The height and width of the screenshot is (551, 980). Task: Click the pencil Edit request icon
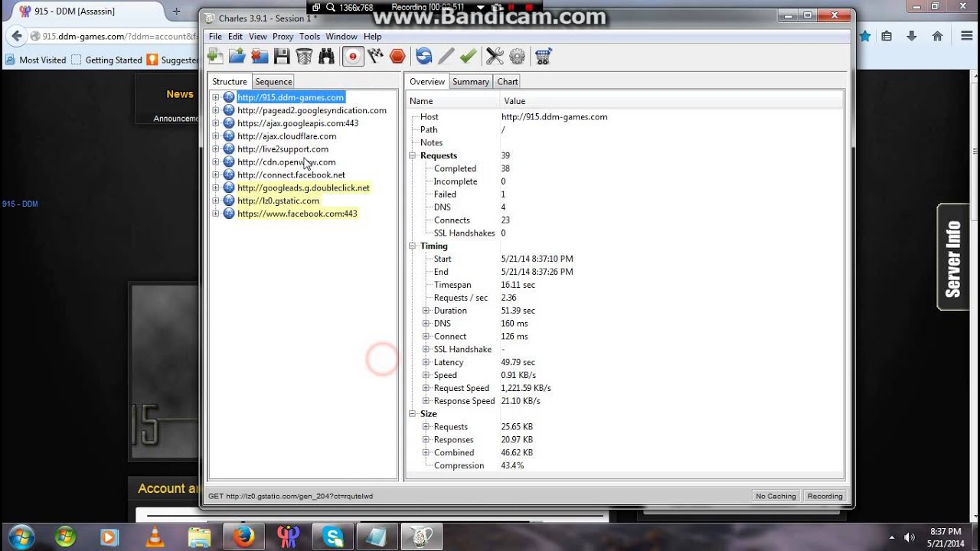pyautogui.click(x=446, y=56)
